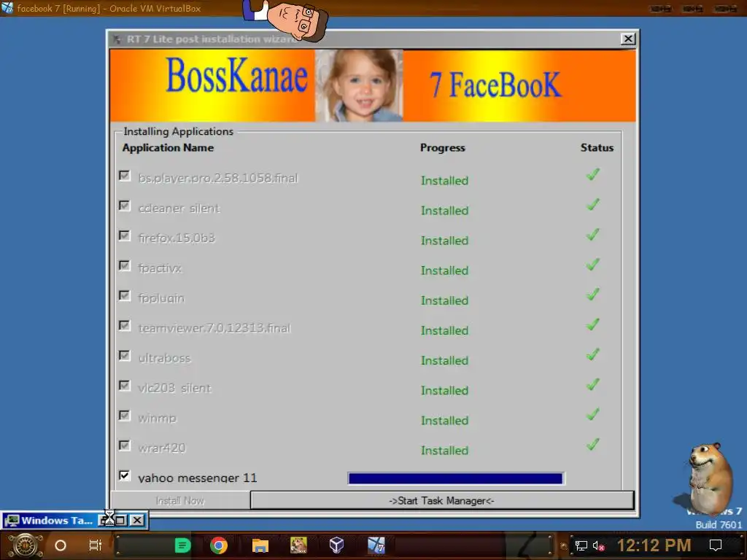The image size is (747, 560).
Task: Open the green chat app taskbar icon
Action: point(182,545)
